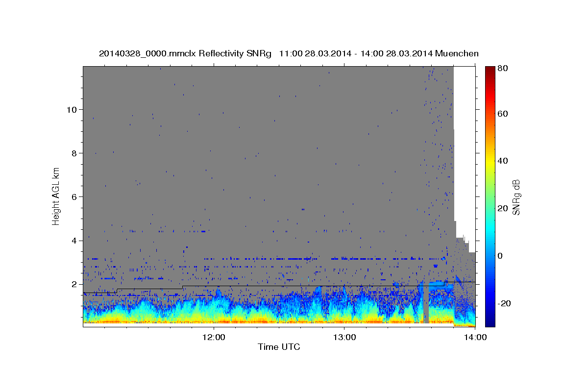Viewport: 588px width, 392px height.
Task: Click the colorbar label 20
Action: (503, 208)
